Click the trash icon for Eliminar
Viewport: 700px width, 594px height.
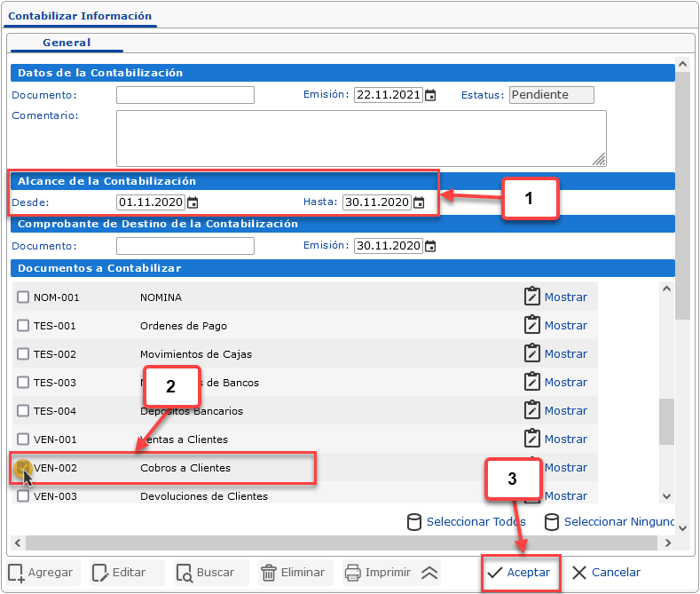click(269, 573)
